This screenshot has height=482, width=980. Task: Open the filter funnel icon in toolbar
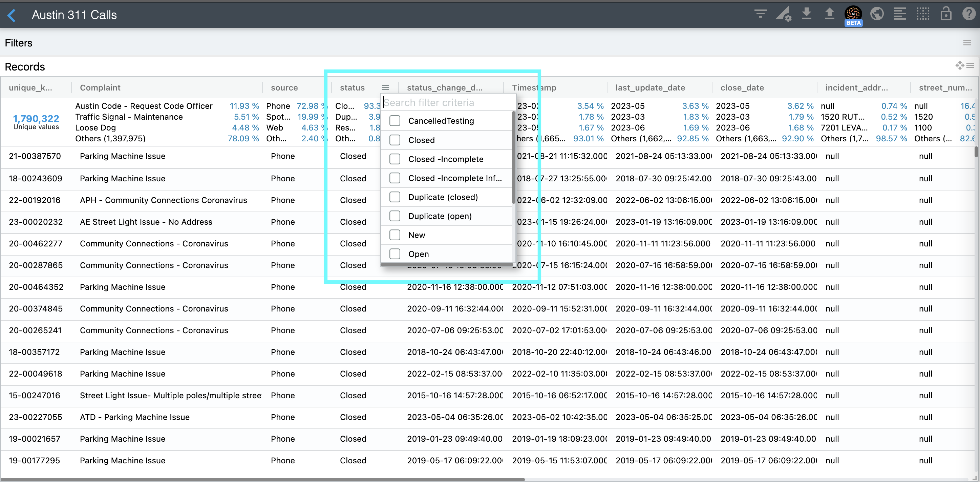pyautogui.click(x=760, y=14)
